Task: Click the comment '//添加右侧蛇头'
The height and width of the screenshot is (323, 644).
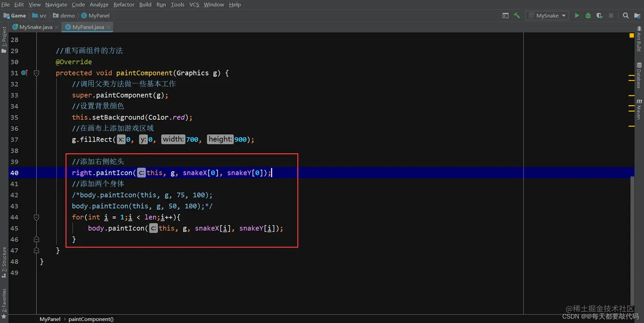Action: [98, 161]
